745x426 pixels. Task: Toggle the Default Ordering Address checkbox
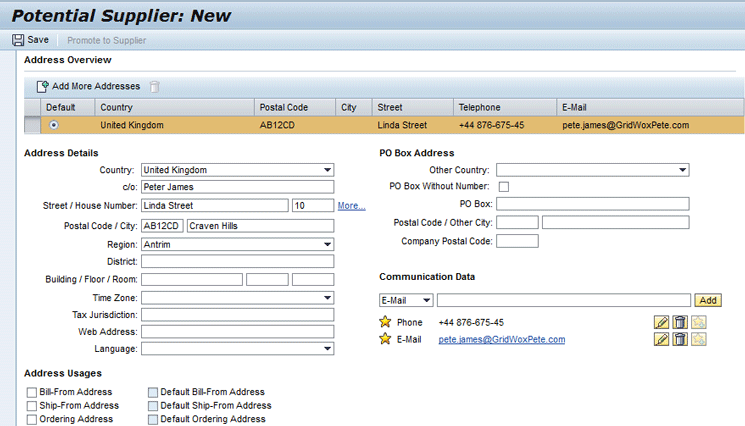click(153, 420)
